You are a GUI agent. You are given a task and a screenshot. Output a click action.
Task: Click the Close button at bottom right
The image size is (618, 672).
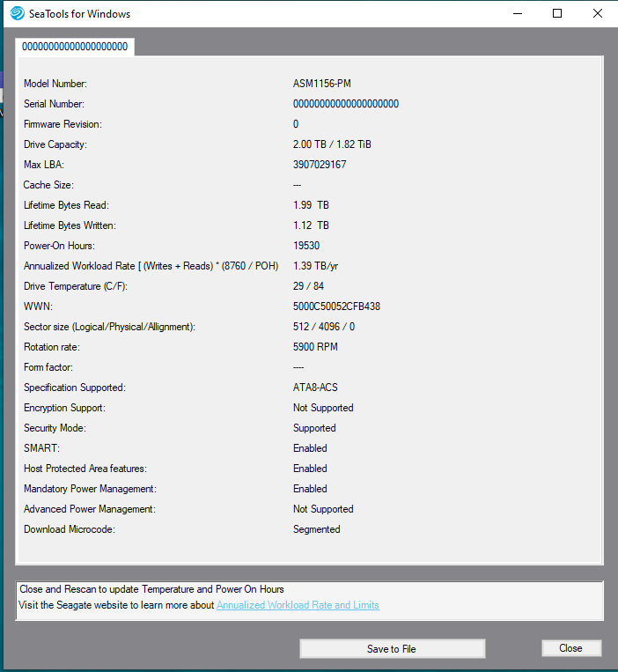click(571, 648)
